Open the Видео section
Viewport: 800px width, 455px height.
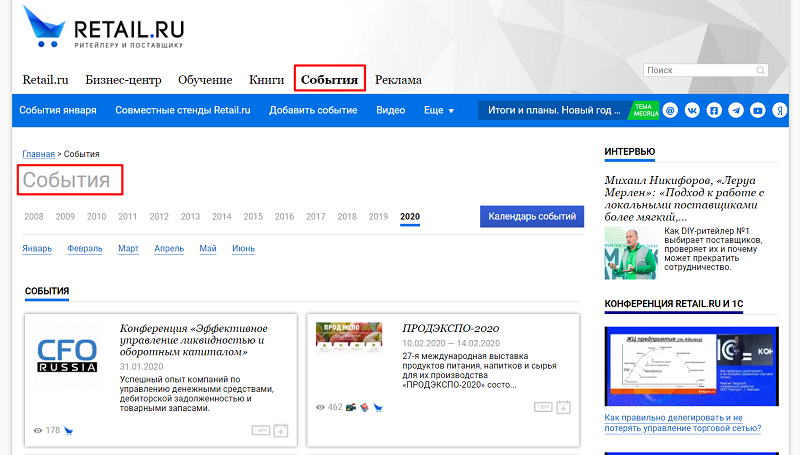[391, 110]
